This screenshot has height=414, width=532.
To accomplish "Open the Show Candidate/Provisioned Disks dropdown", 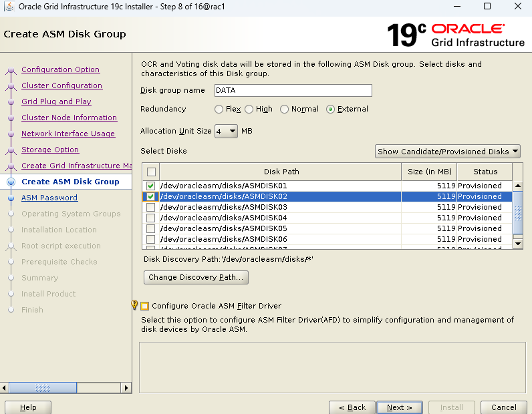I will (x=448, y=152).
